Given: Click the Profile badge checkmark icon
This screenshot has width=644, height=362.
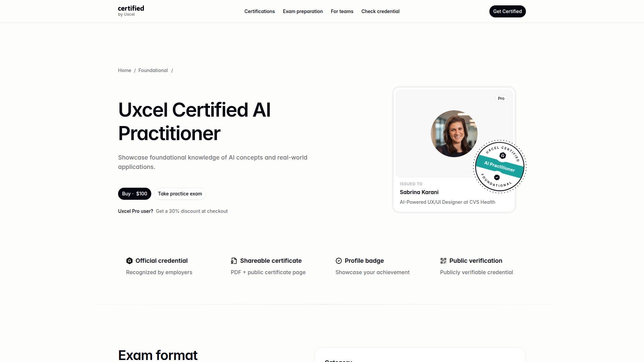Looking at the screenshot, I should [339, 261].
